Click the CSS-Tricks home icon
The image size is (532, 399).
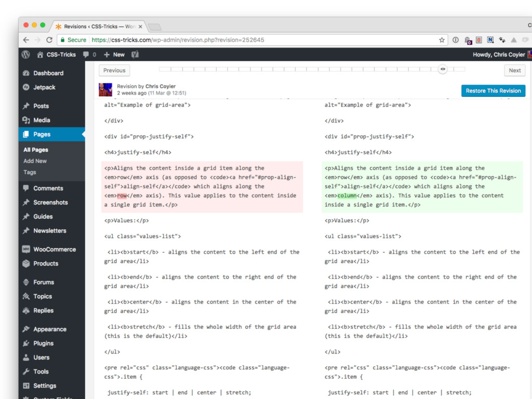pos(40,55)
